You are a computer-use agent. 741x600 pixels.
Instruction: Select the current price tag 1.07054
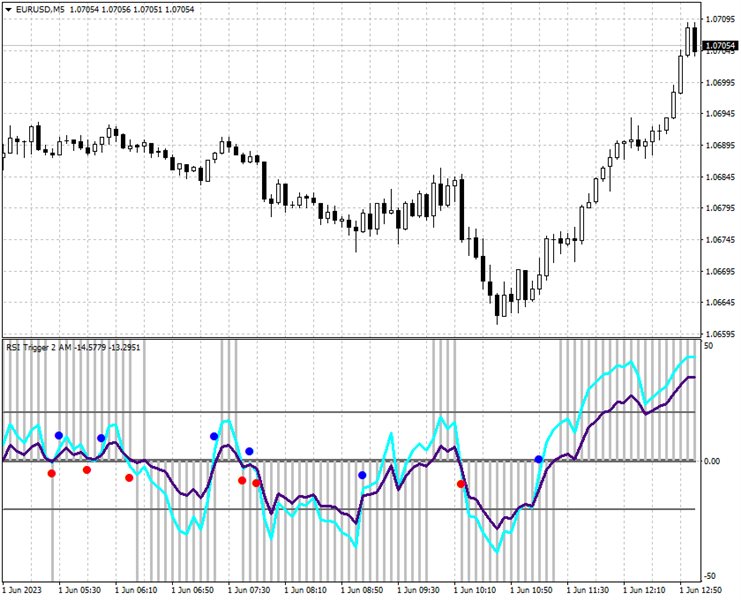coord(720,46)
